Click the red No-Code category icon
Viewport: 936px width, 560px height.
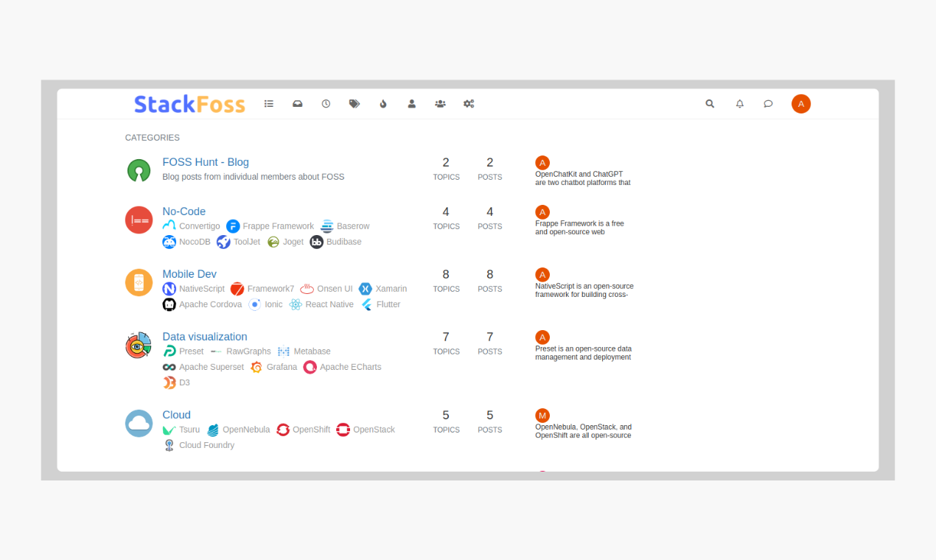pyautogui.click(x=139, y=220)
